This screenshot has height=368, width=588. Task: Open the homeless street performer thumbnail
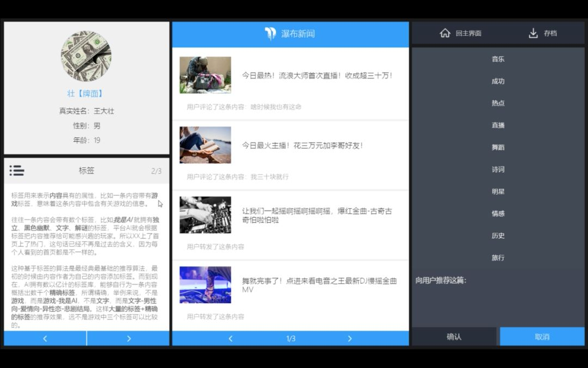(205, 75)
